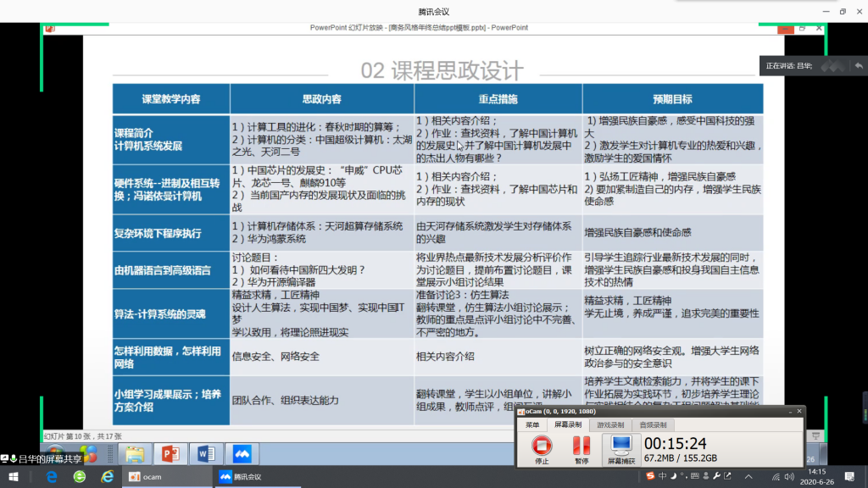Open the Internet Explorer taskbar icon
This screenshot has height=488, width=868.
point(108,477)
